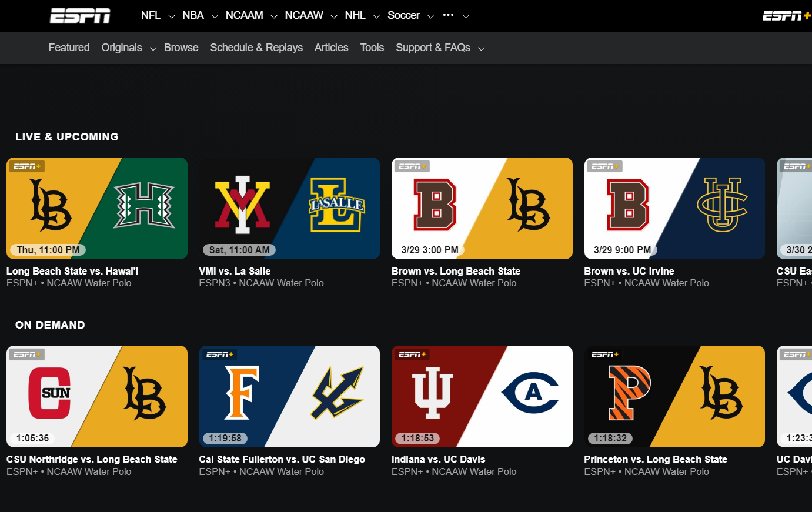Click the Hawai'i H logo on first card
Viewport: 812px width, 512px height.
[x=144, y=205]
